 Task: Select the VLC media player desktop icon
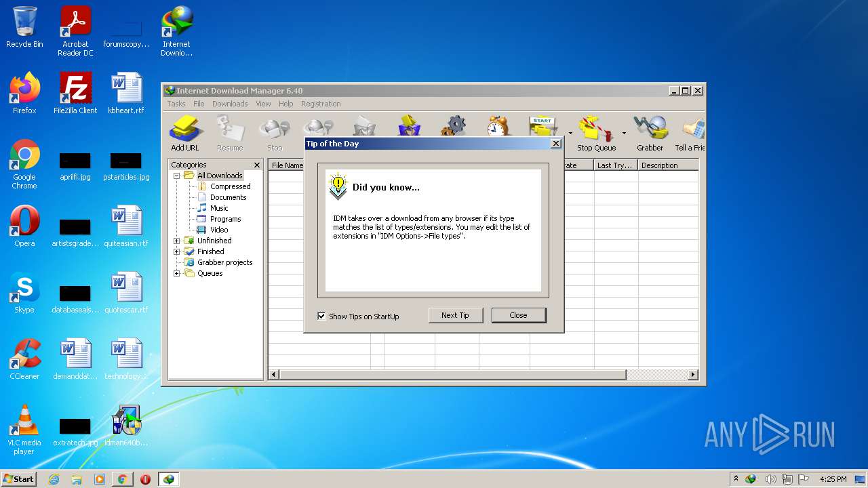pos(24,430)
